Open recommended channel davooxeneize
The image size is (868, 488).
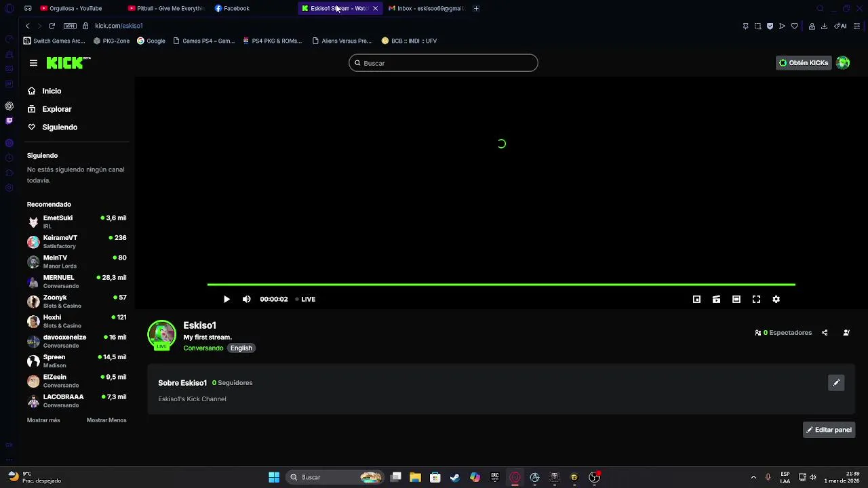tap(77, 341)
